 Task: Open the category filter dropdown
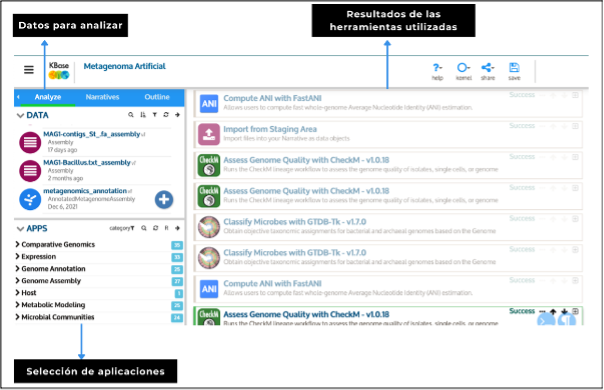(x=122, y=228)
